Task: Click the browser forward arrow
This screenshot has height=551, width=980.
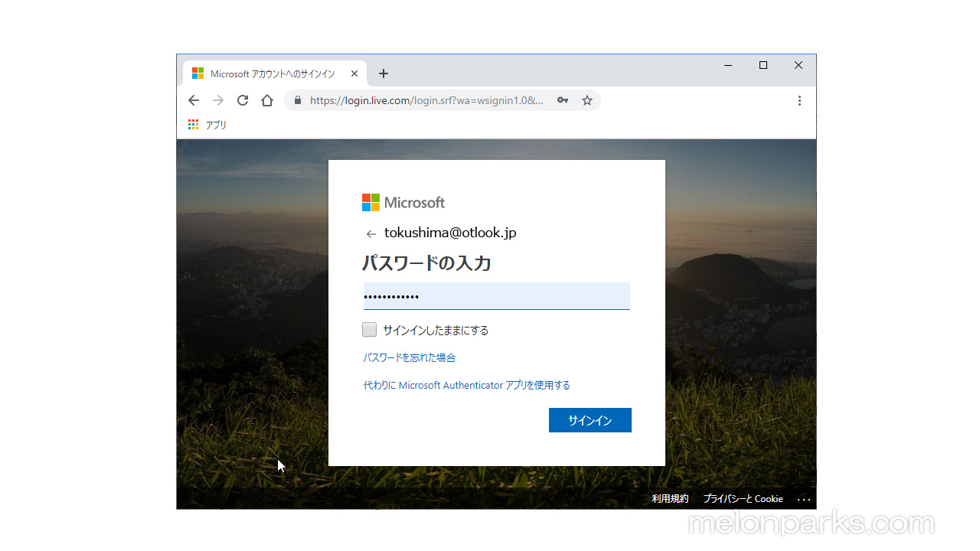Action: (x=218, y=100)
